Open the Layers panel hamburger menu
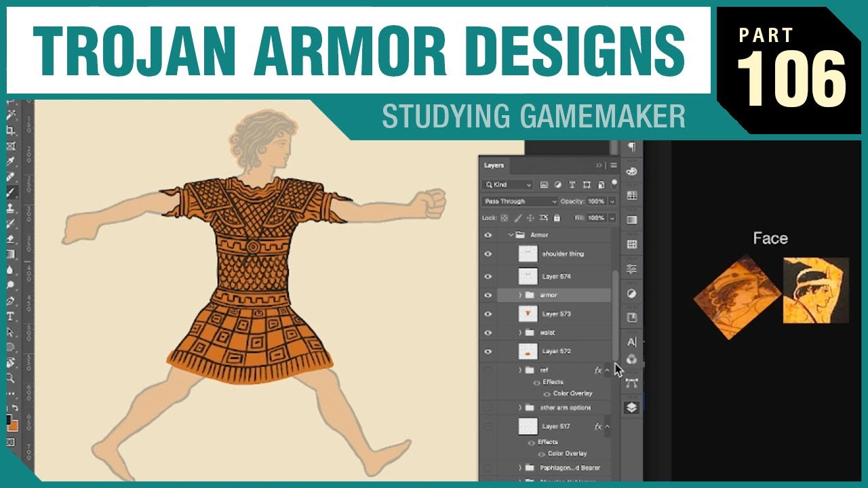The image size is (868, 488). click(x=613, y=165)
